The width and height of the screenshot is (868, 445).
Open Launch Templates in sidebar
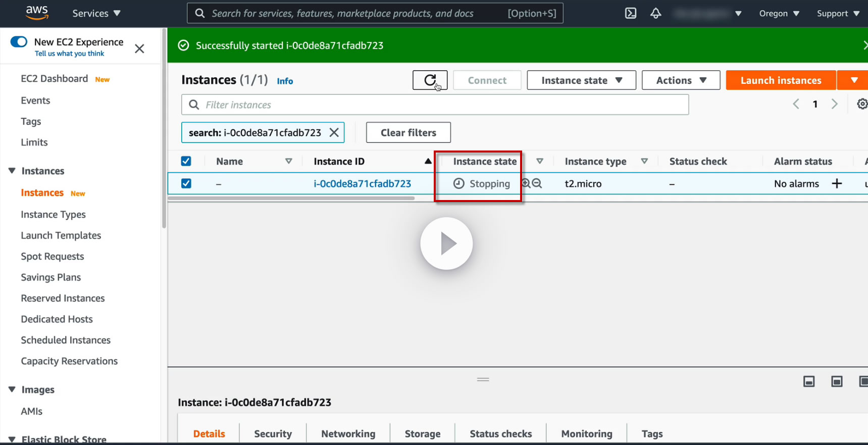click(x=61, y=235)
